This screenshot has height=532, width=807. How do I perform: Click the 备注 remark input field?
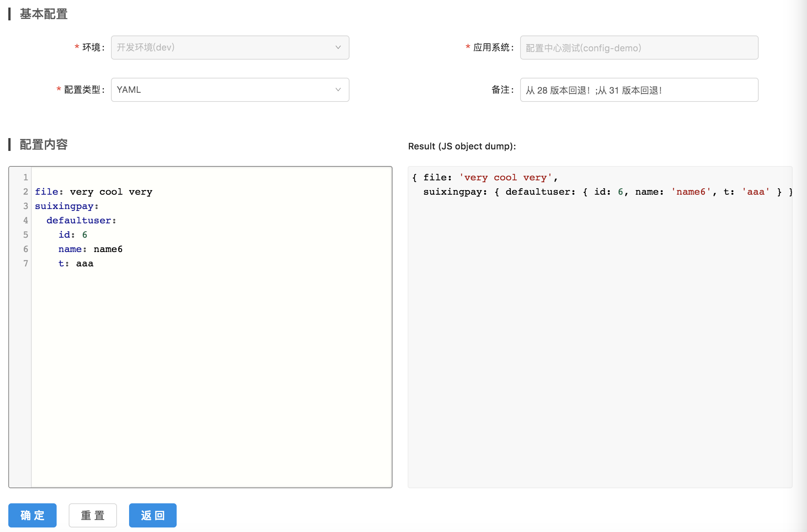(639, 90)
